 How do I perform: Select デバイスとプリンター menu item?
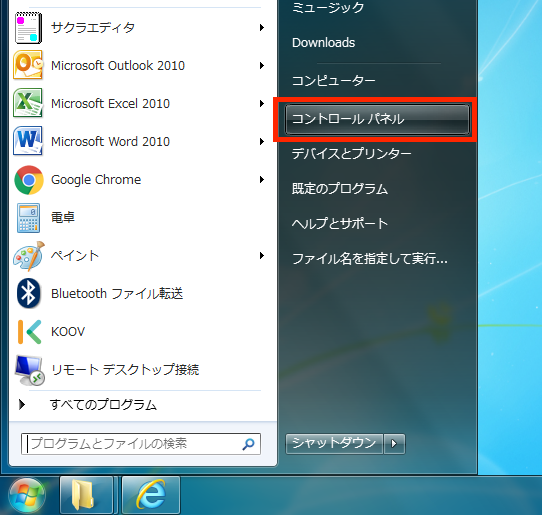[x=352, y=154]
